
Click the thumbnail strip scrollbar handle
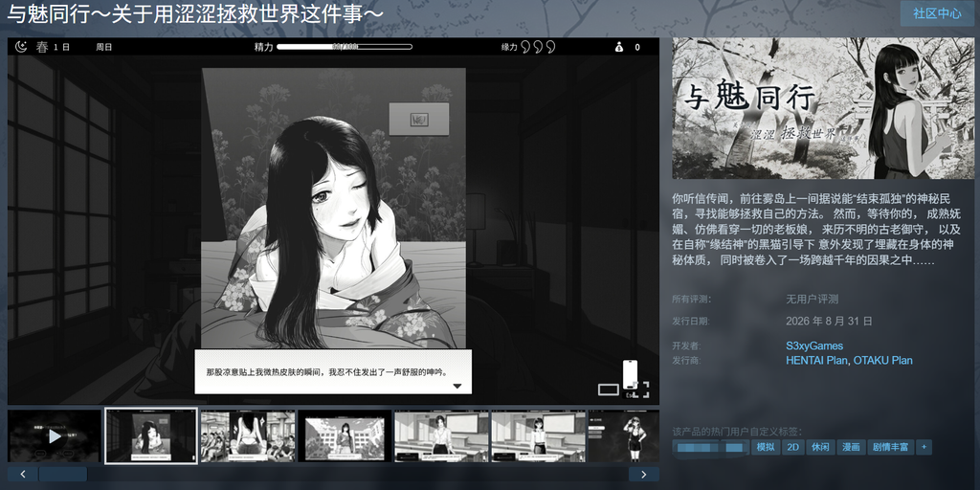(x=63, y=474)
